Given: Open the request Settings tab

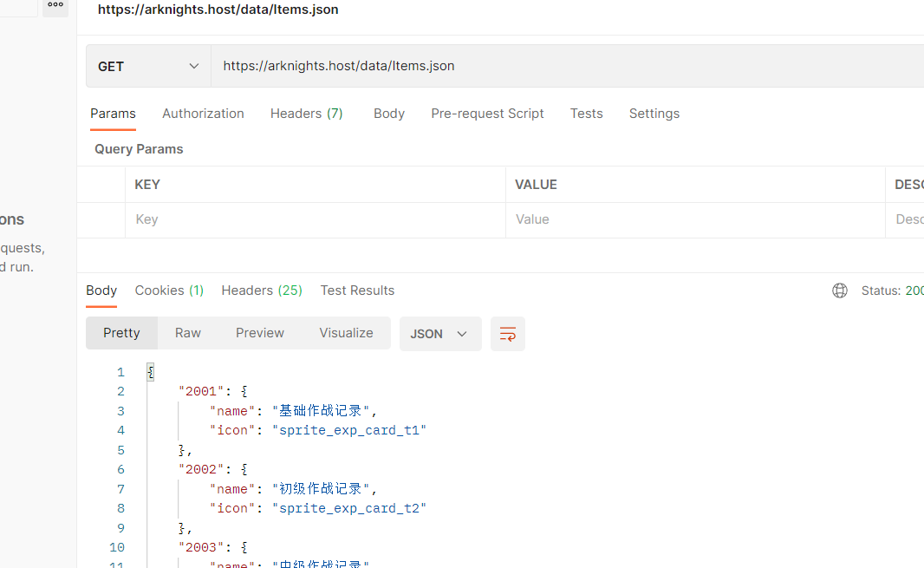Looking at the screenshot, I should pyautogui.click(x=654, y=114).
